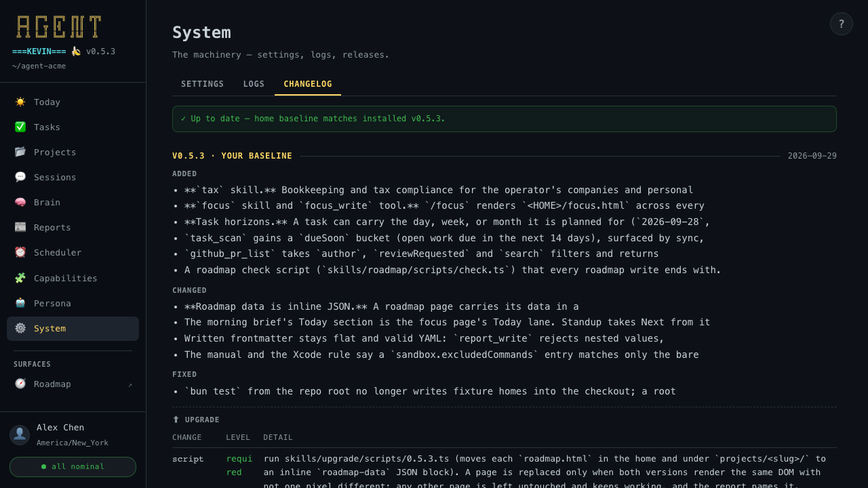Click the DETAIL column header
This screenshot has height=488, width=868.
point(278,437)
